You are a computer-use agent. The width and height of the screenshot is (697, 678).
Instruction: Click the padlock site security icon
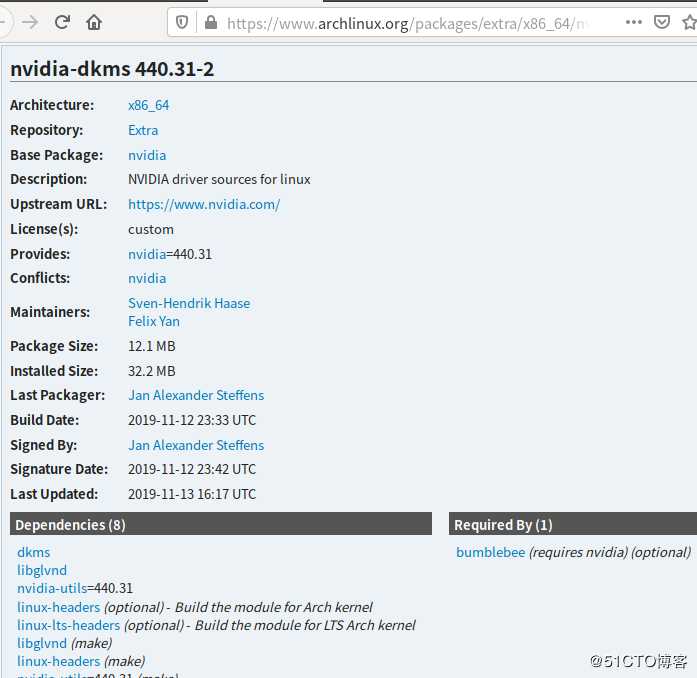[211, 22]
